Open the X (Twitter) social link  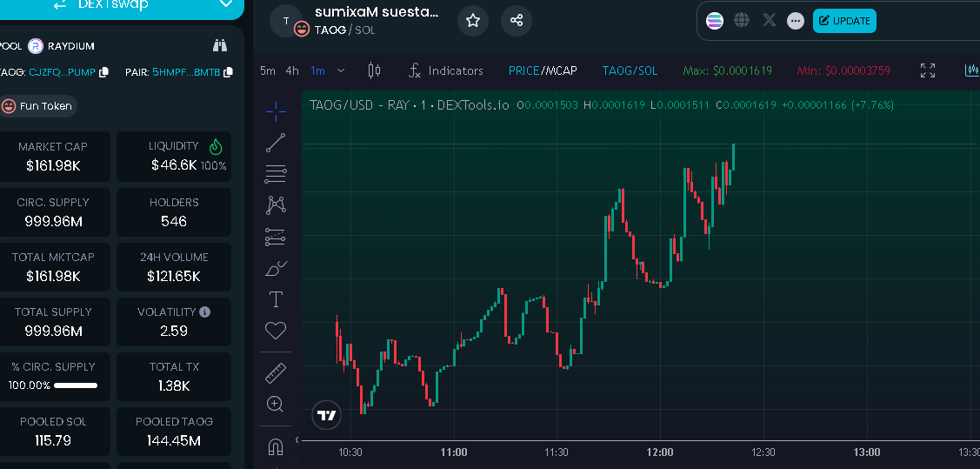770,21
